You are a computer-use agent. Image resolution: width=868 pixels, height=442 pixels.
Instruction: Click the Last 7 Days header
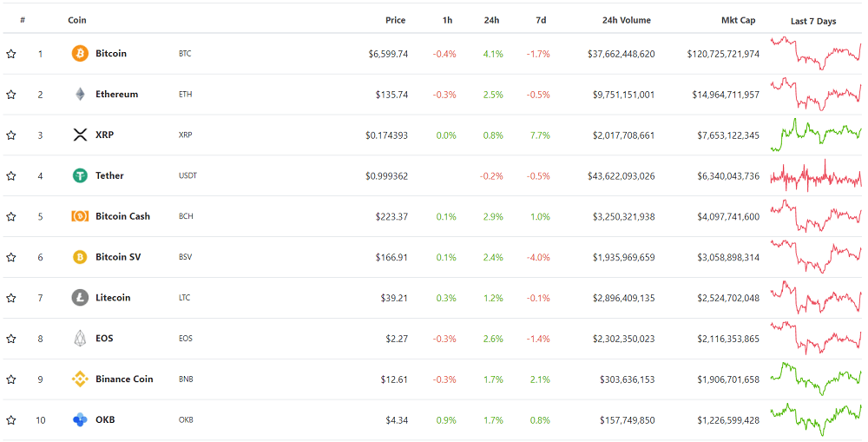point(813,21)
